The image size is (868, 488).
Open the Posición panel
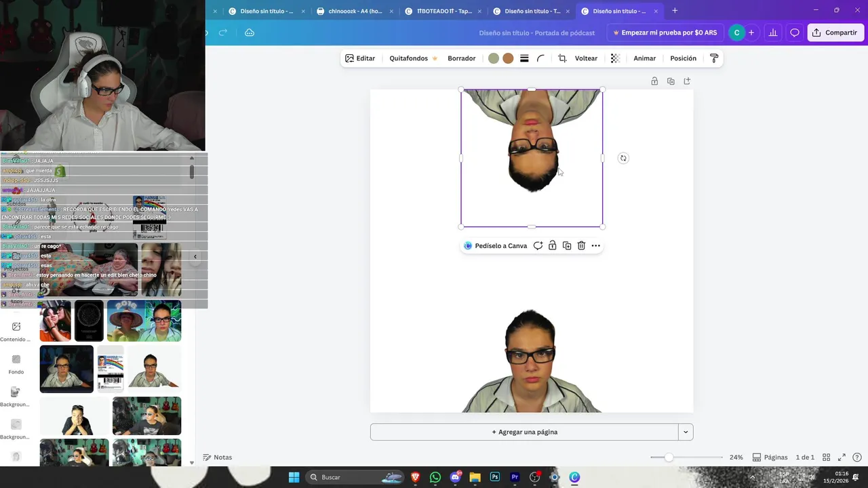pos(683,58)
